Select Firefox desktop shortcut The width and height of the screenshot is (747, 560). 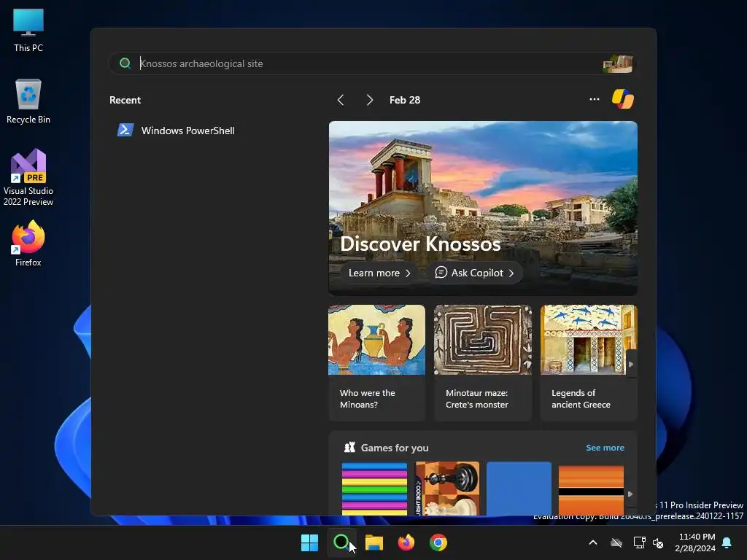28,244
